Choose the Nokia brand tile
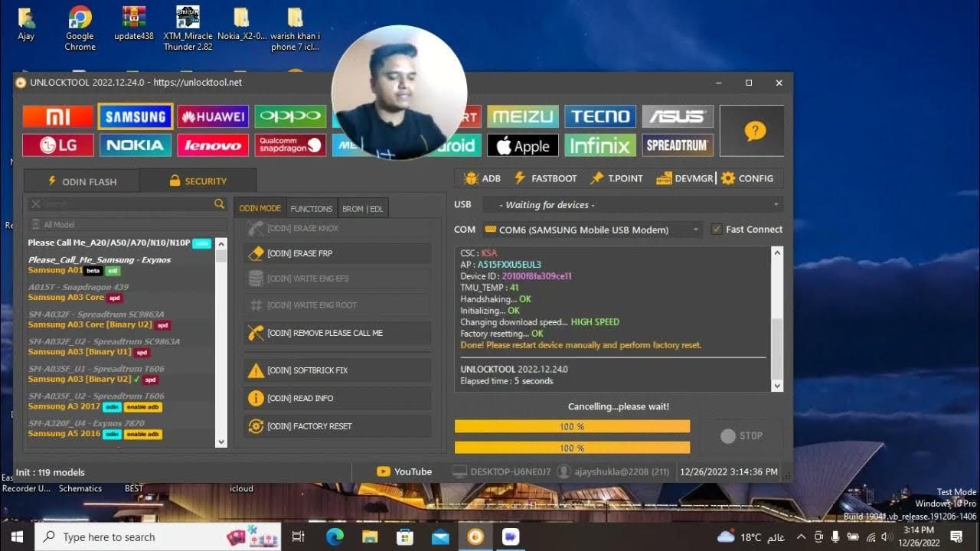 tap(136, 145)
